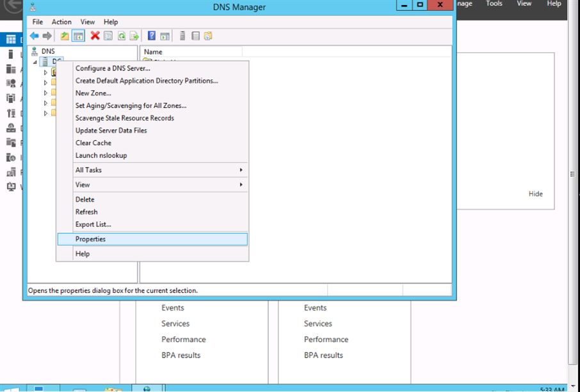Click the Hide link in Server Manager

pos(536,194)
